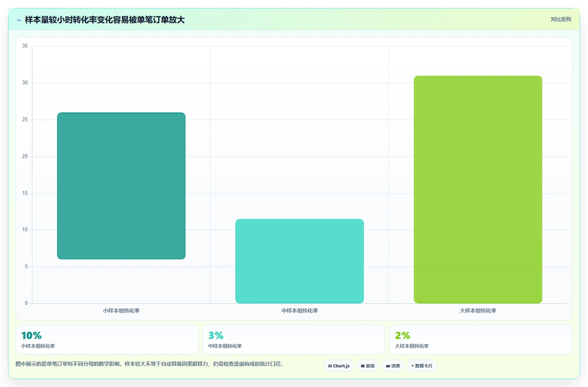Click the lightning icon beside the title
588x387 pixels.
click(x=19, y=20)
